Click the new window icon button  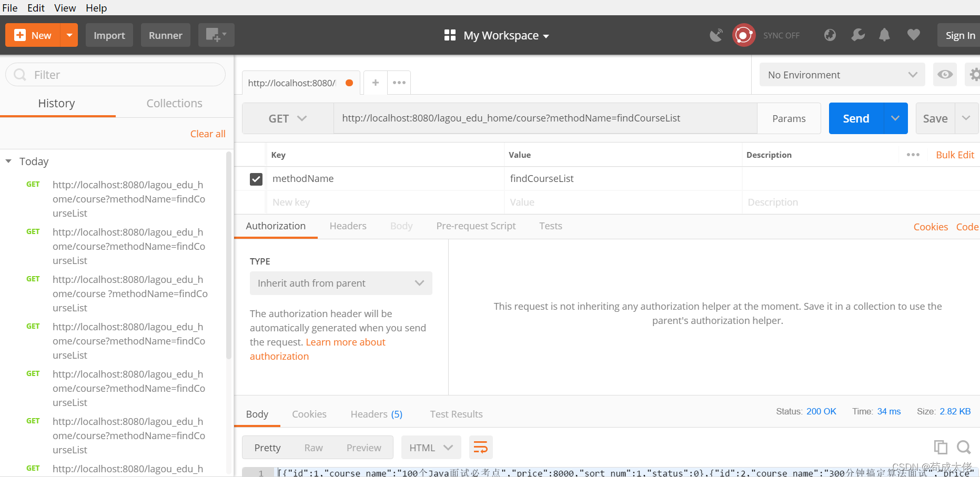point(216,35)
